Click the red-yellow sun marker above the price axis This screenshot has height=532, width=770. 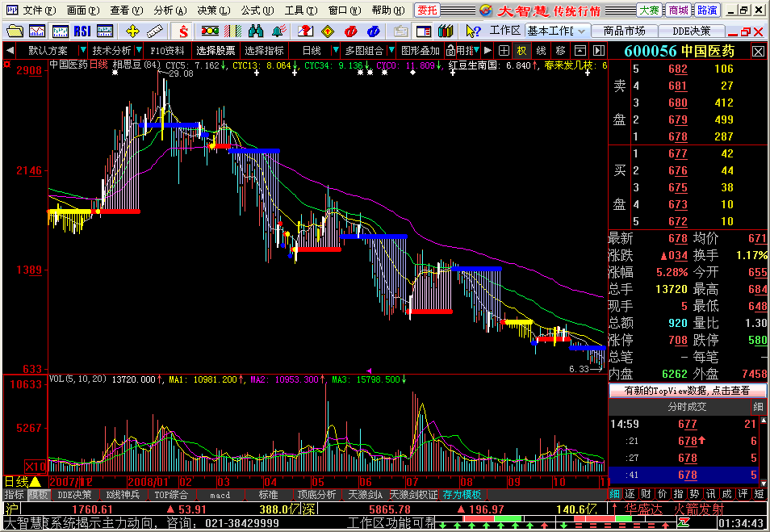pos(7,65)
